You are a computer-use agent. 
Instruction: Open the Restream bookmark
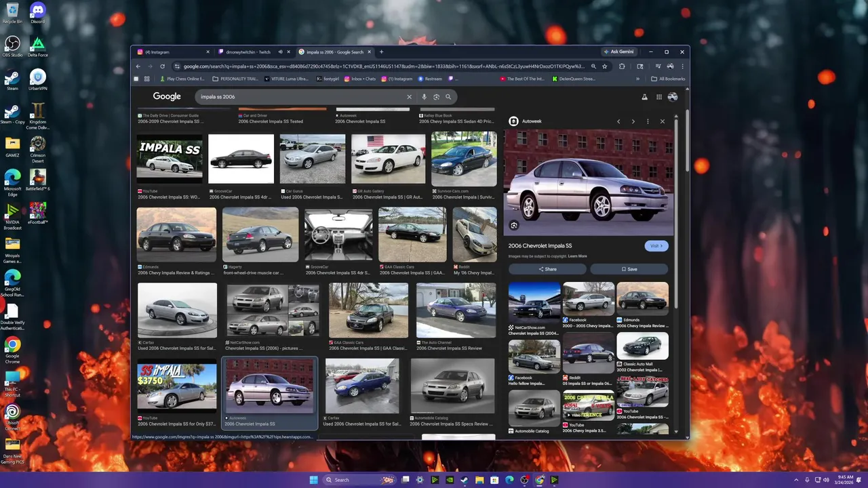click(x=430, y=79)
